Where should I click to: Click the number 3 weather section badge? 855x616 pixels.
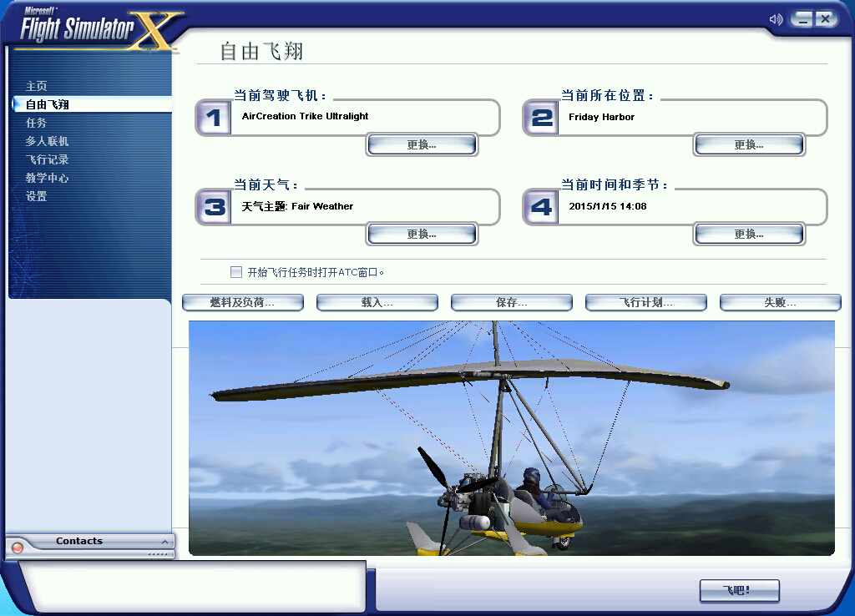tap(213, 206)
